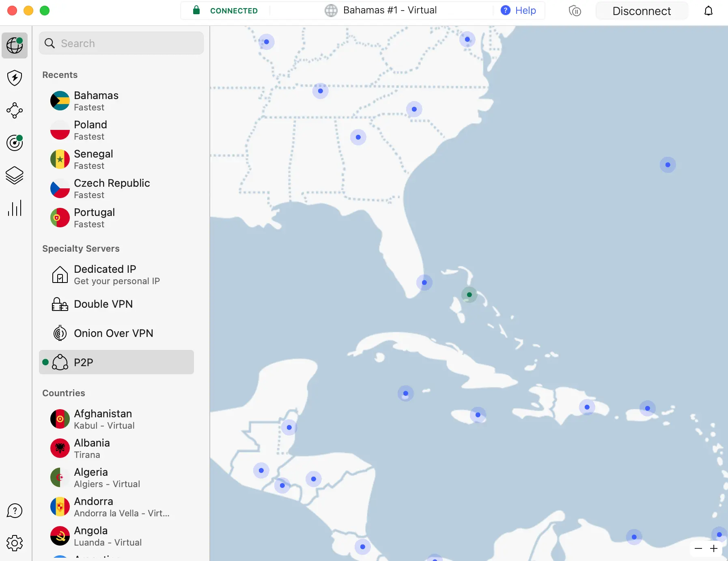
Task: Click the green lock icon in status bar
Action: (x=196, y=10)
